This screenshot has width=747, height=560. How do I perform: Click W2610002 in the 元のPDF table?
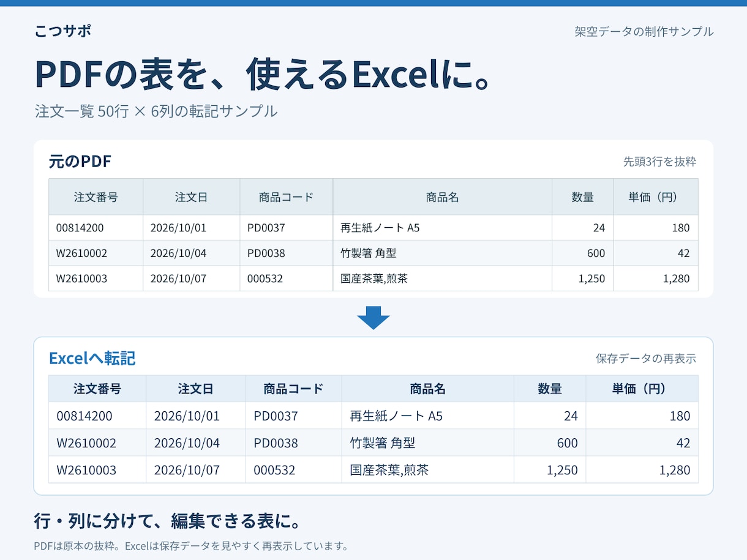tap(81, 253)
